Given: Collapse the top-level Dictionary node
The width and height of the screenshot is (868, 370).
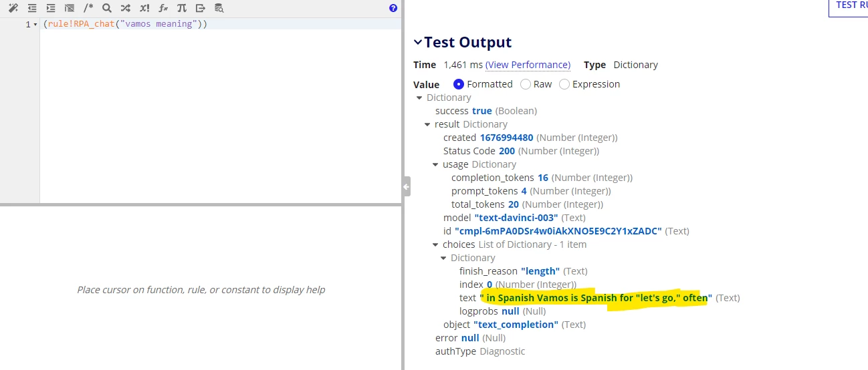Looking at the screenshot, I should tap(420, 98).
